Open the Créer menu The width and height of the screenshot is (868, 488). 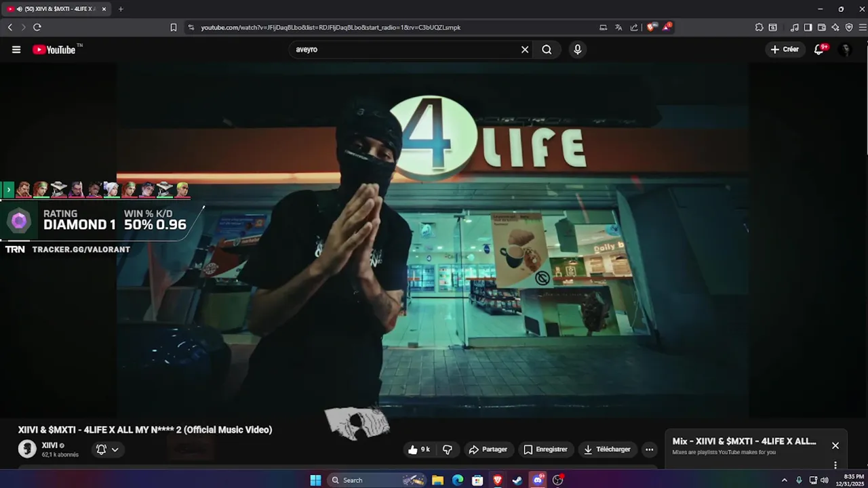[x=785, y=49]
